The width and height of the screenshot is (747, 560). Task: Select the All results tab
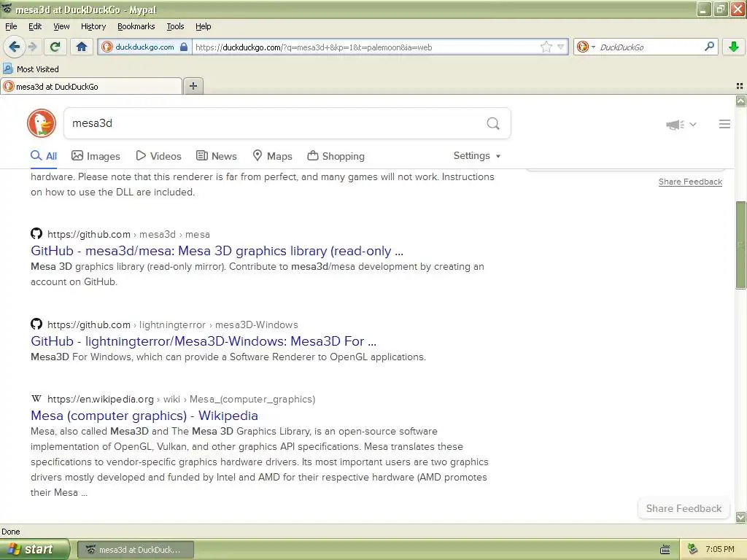point(44,156)
